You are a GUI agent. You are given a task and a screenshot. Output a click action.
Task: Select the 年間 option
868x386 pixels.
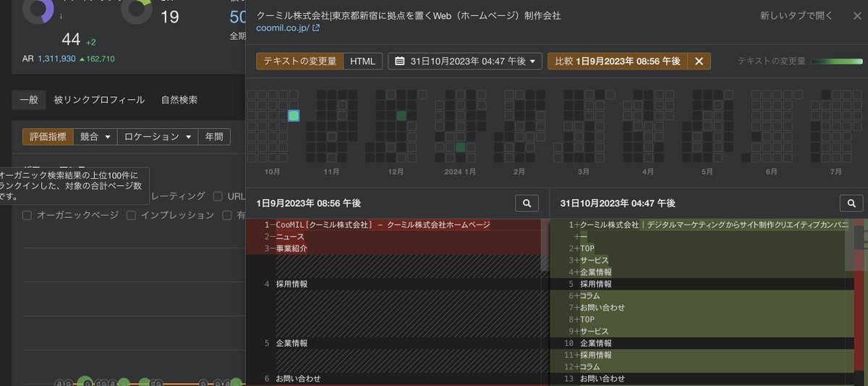tap(214, 137)
